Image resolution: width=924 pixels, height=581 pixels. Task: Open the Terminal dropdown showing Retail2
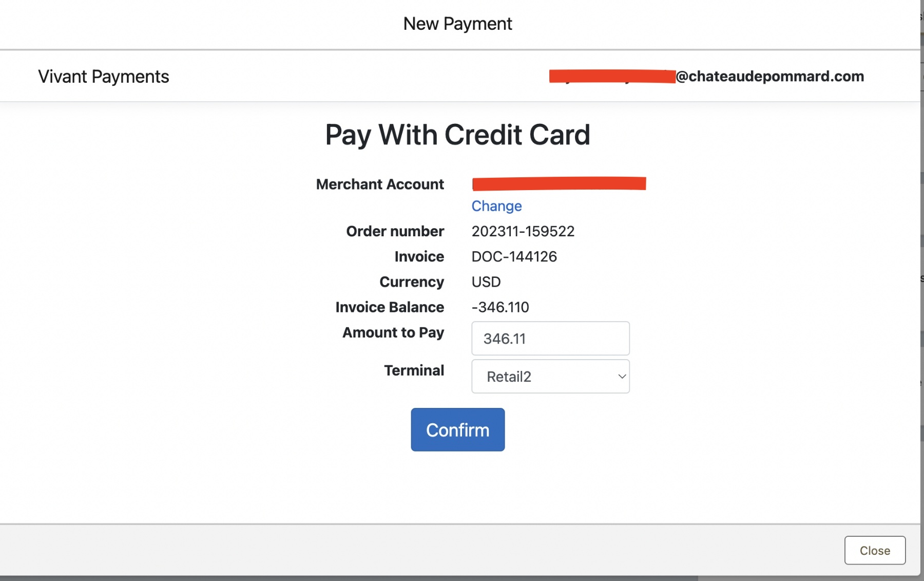pos(550,377)
